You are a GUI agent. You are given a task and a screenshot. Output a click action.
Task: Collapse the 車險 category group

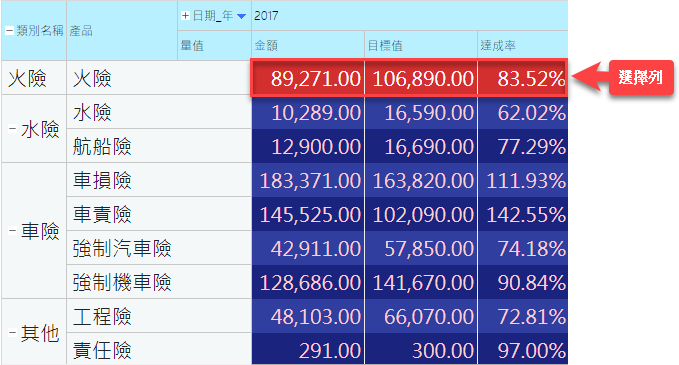[x=12, y=231]
